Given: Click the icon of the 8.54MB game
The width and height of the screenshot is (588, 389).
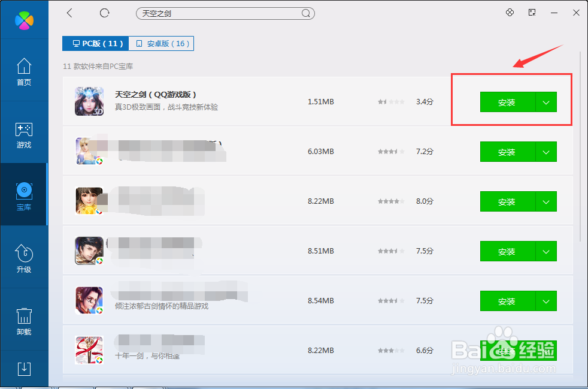Looking at the screenshot, I should pos(89,300).
